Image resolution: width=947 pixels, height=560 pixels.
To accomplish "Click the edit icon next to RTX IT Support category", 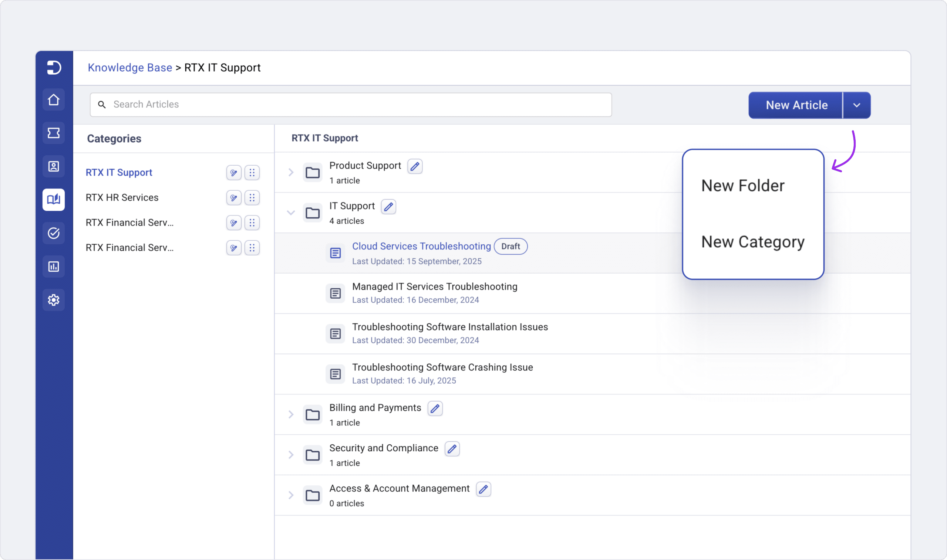I will (x=234, y=173).
